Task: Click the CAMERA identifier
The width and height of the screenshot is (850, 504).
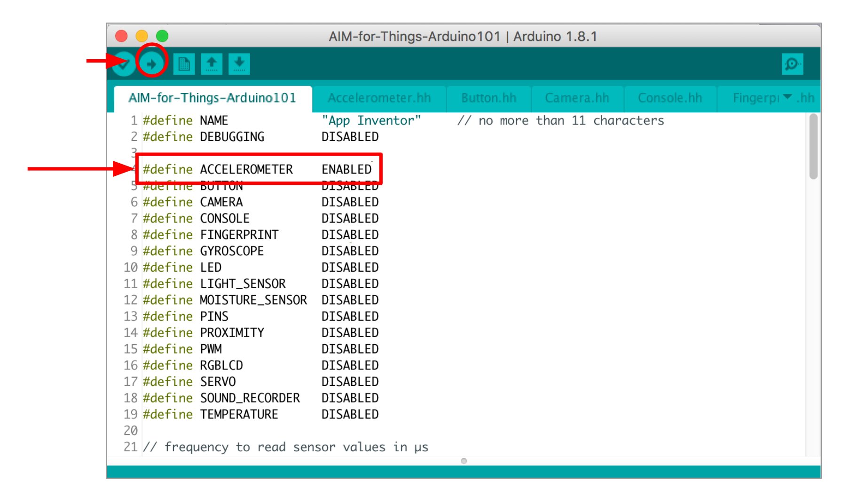Action: tap(221, 202)
